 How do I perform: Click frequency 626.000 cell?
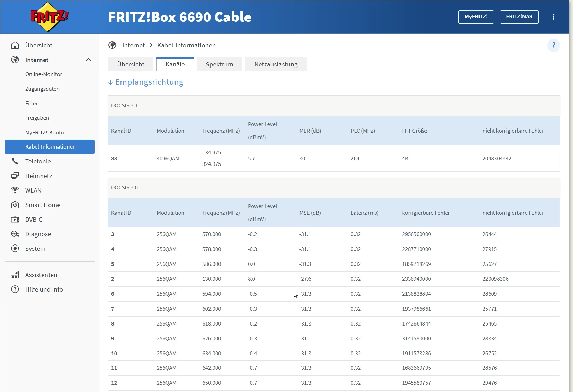click(x=212, y=339)
